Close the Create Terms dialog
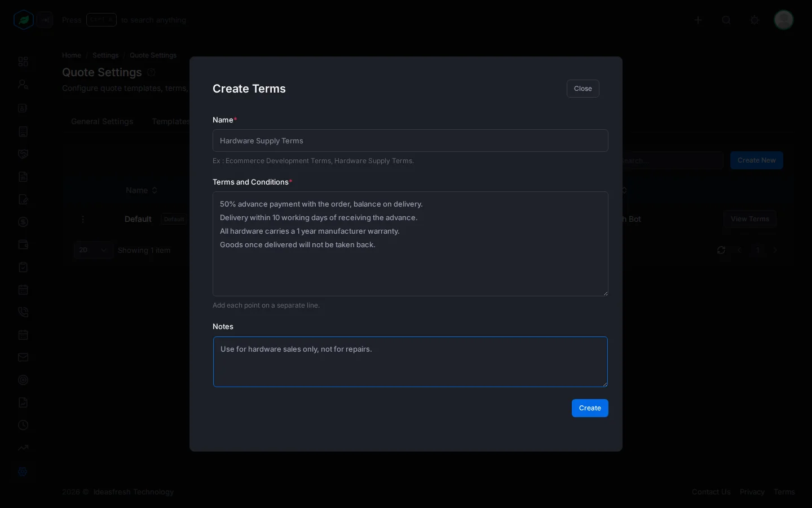 point(582,89)
